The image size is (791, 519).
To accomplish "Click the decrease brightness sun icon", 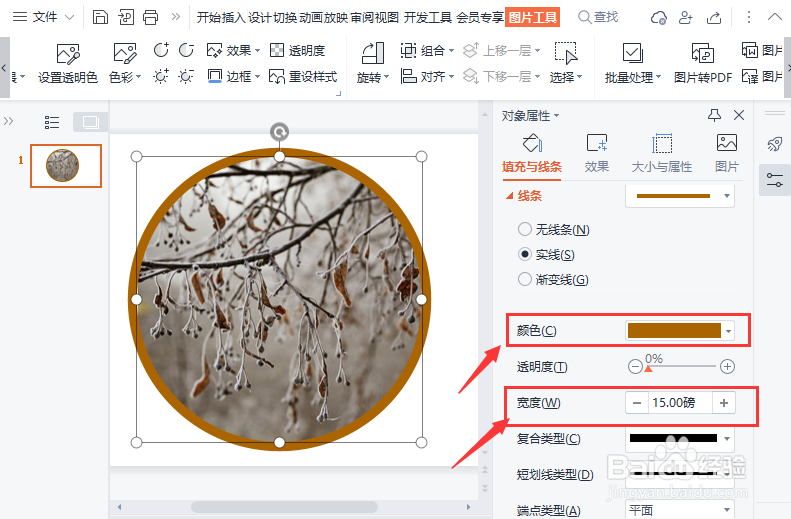I will [x=186, y=77].
